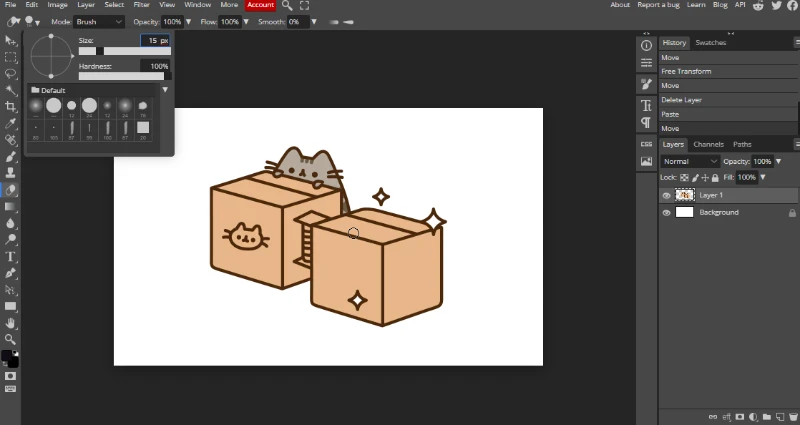Switch to the Paths tab
The height and width of the screenshot is (425, 800).
[742, 144]
